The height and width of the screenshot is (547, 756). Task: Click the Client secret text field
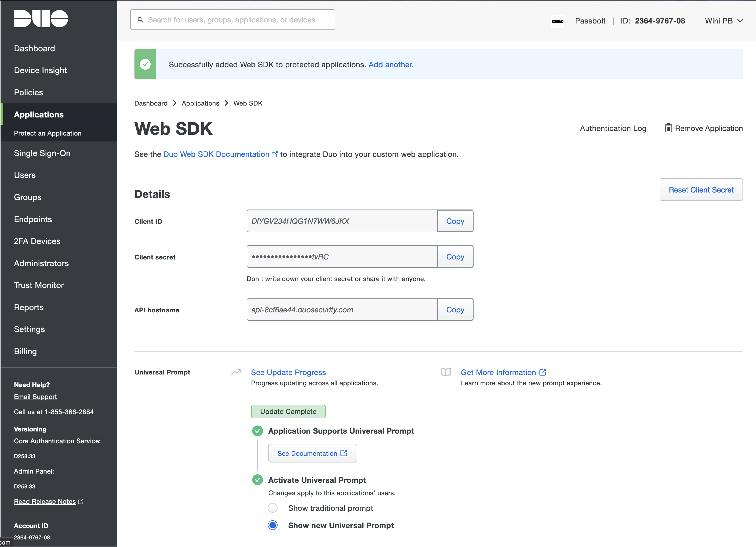pos(342,257)
